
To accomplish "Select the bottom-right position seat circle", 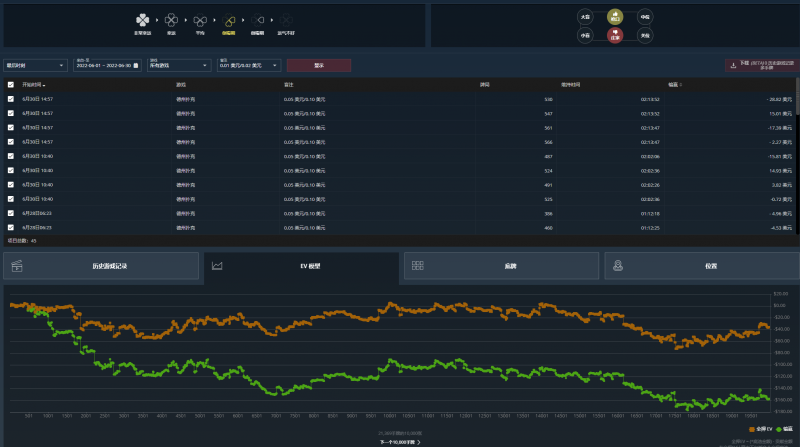I will (645, 35).
